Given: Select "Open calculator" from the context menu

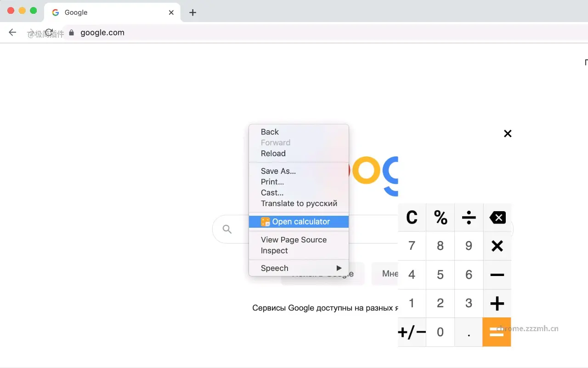Looking at the screenshot, I should pyautogui.click(x=299, y=221).
